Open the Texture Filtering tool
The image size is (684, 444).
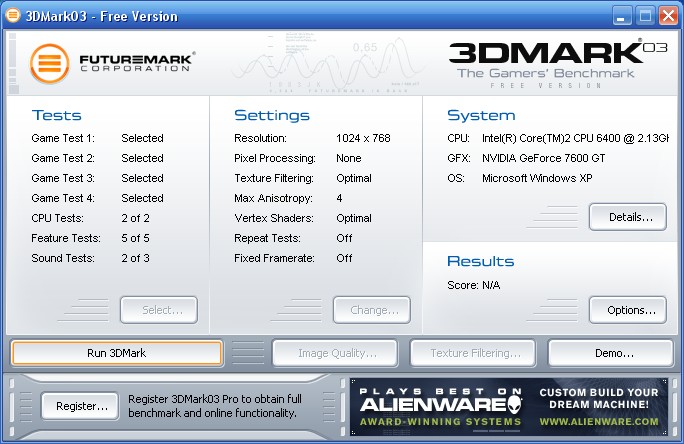[x=473, y=353]
